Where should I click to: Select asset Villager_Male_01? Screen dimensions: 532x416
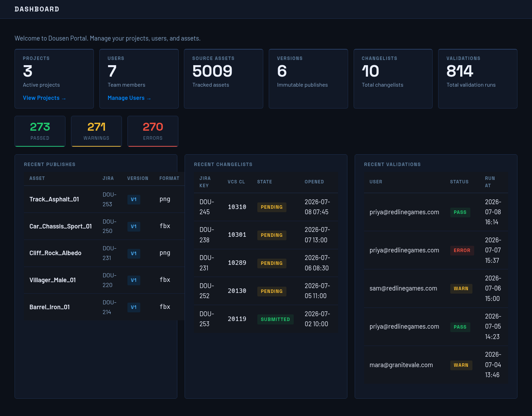tap(53, 280)
